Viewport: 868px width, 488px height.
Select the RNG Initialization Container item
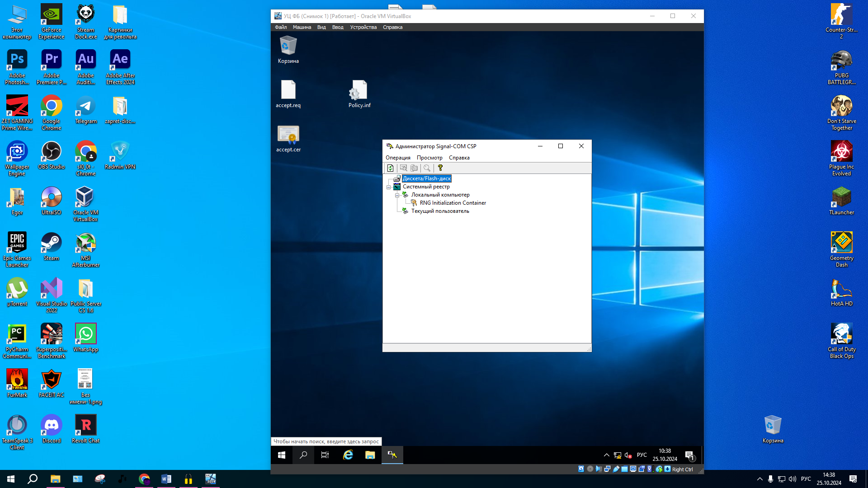[453, 203]
